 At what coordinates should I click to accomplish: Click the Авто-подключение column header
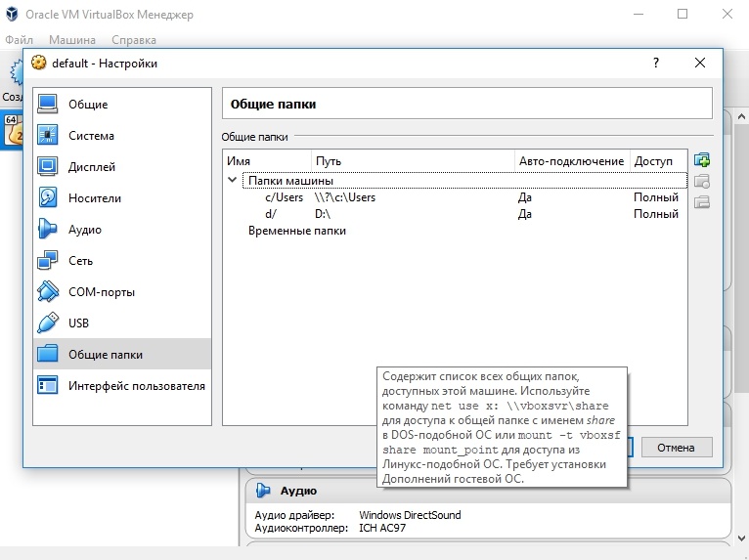pyautogui.click(x=572, y=161)
